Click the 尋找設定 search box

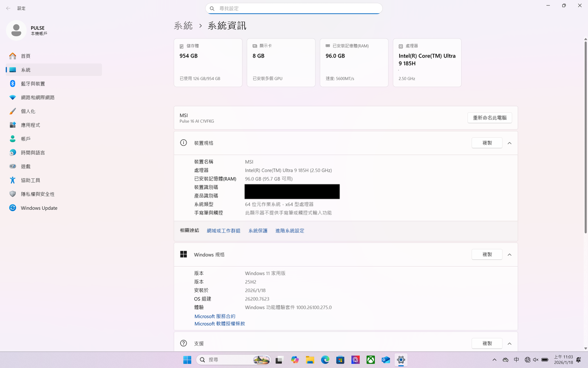point(294,8)
